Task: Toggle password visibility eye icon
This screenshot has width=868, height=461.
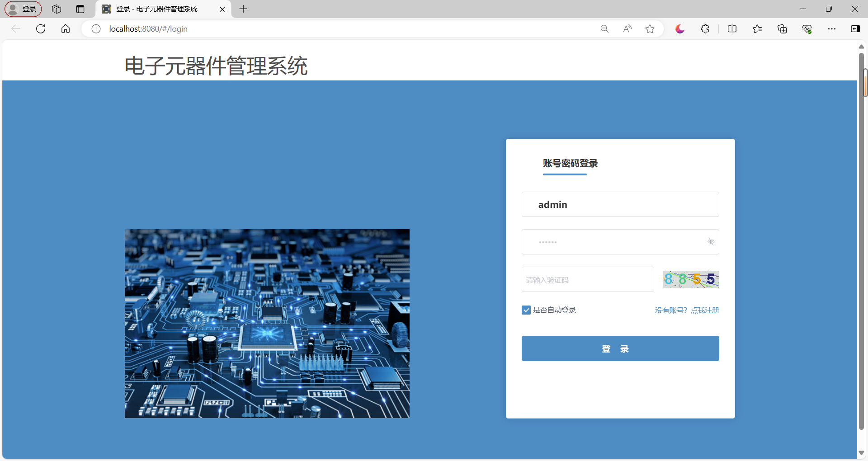Action: coord(711,242)
